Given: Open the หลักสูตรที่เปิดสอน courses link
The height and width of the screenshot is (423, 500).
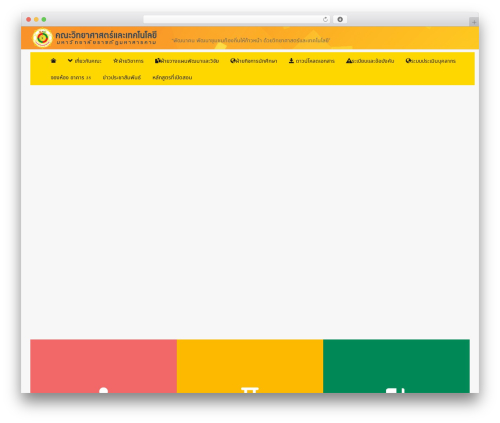Looking at the screenshot, I should [172, 77].
